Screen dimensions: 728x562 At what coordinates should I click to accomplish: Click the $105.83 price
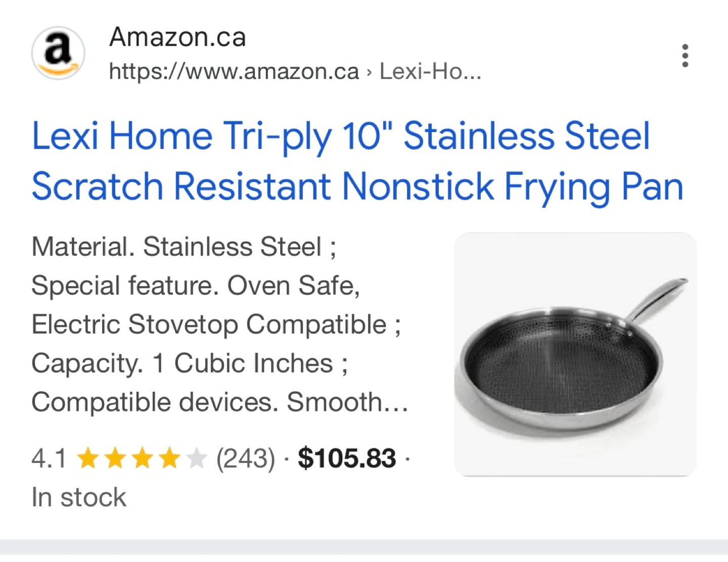point(347,458)
